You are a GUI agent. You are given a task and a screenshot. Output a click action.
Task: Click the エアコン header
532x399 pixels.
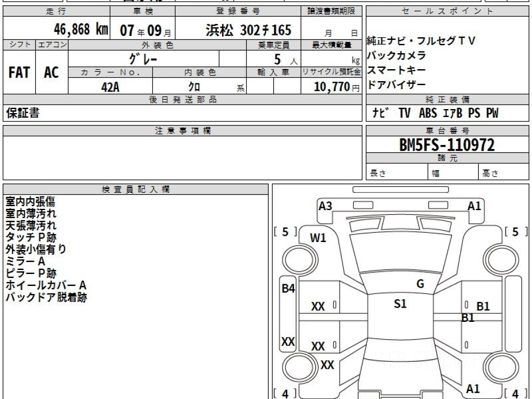click(x=52, y=45)
